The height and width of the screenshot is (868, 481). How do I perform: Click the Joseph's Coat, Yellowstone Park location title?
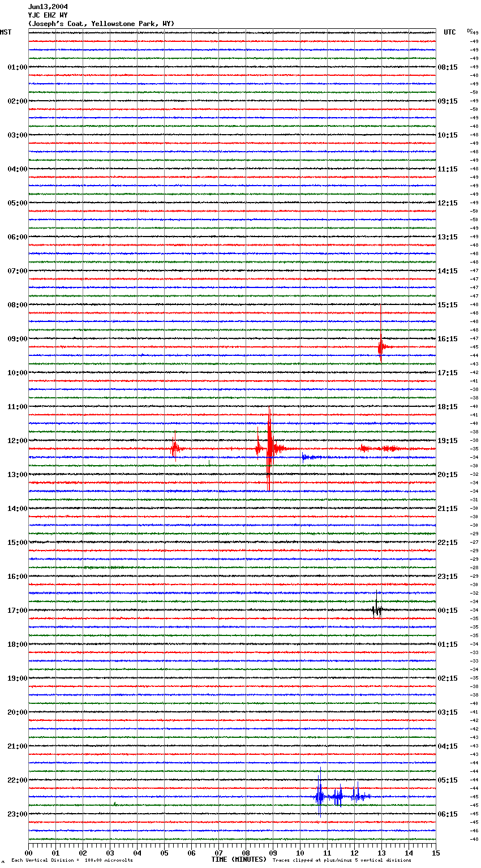coord(101,24)
